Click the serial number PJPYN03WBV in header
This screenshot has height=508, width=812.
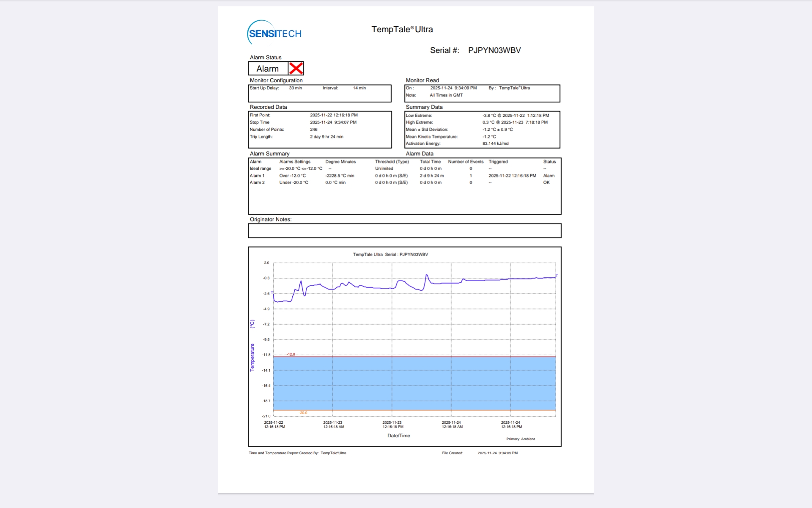tap(494, 50)
